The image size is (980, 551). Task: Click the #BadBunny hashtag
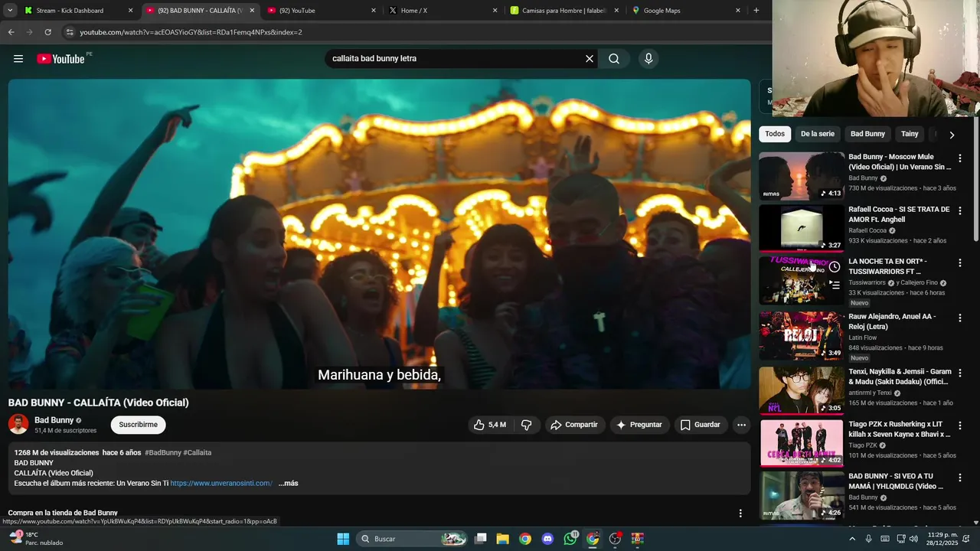pyautogui.click(x=162, y=453)
